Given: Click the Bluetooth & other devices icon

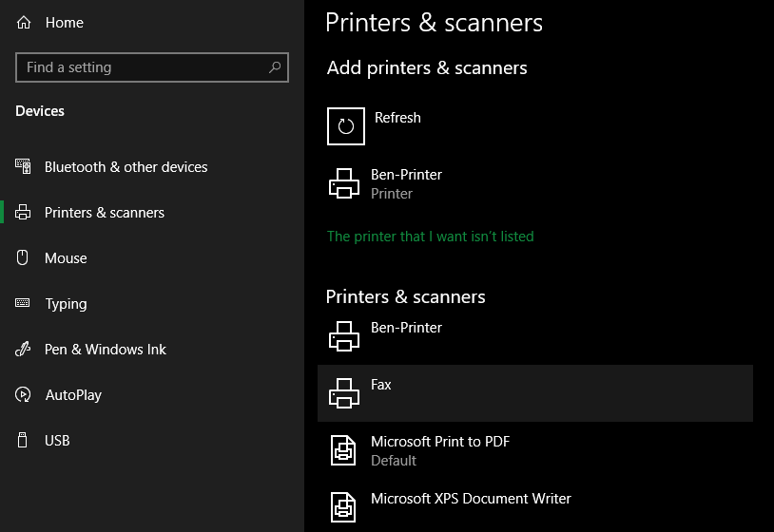Looking at the screenshot, I should (23, 166).
